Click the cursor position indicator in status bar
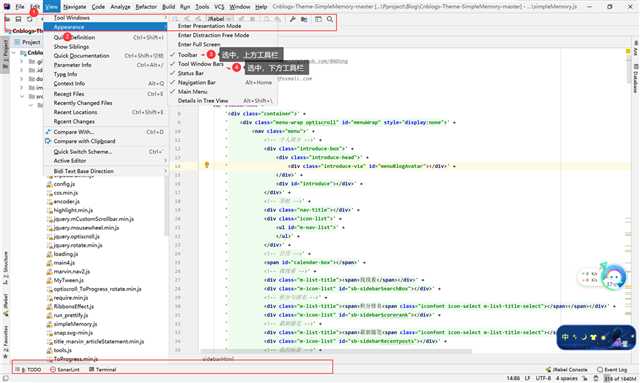Screen dimensions: 640x383 [513, 379]
